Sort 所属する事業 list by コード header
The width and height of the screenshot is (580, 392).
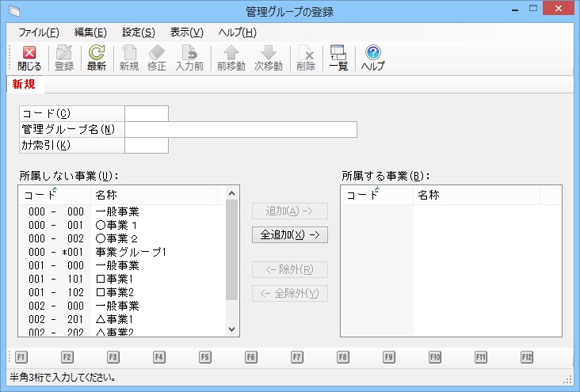[376, 195]
